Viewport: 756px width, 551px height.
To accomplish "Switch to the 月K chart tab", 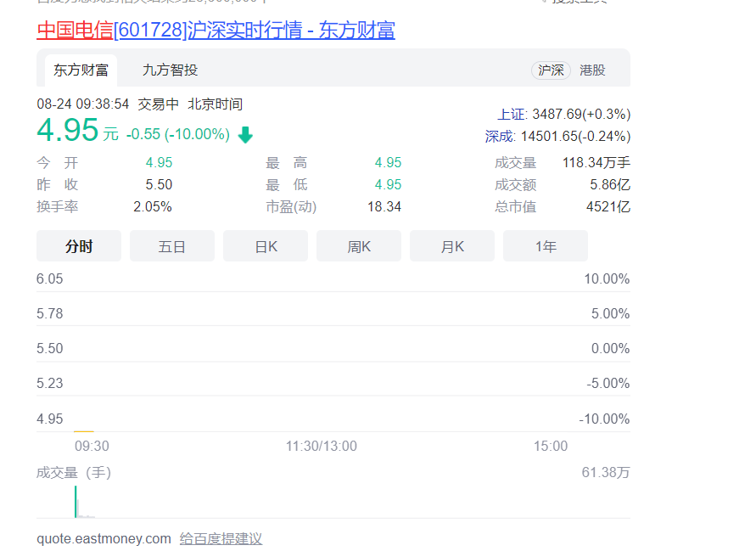I will pyautogui.click(x=452, y=246).
